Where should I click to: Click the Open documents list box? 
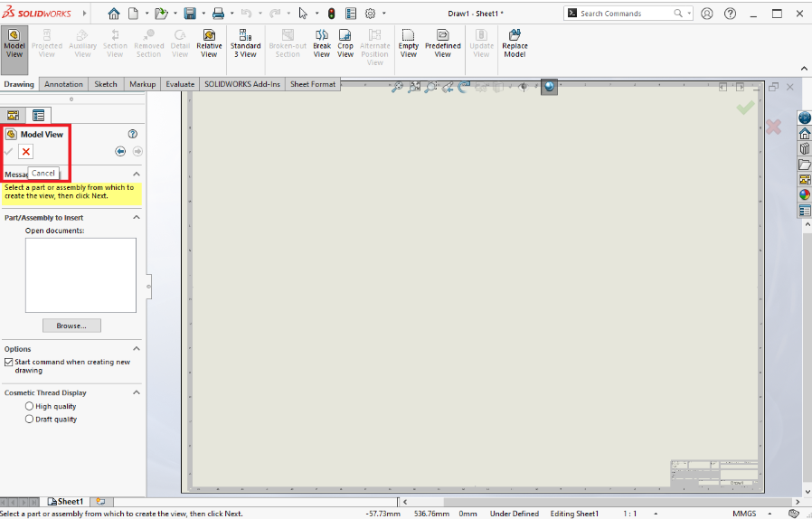pos(80,275)
